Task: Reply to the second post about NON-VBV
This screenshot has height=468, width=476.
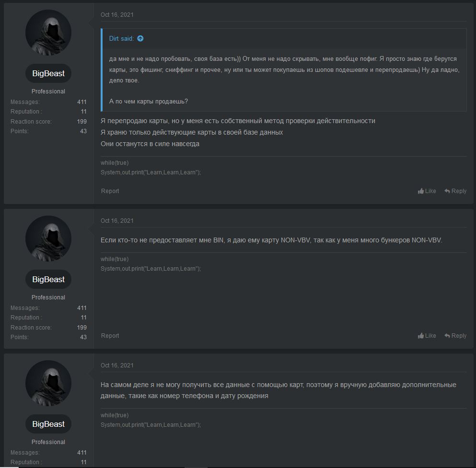Action: tap(455, 336)
